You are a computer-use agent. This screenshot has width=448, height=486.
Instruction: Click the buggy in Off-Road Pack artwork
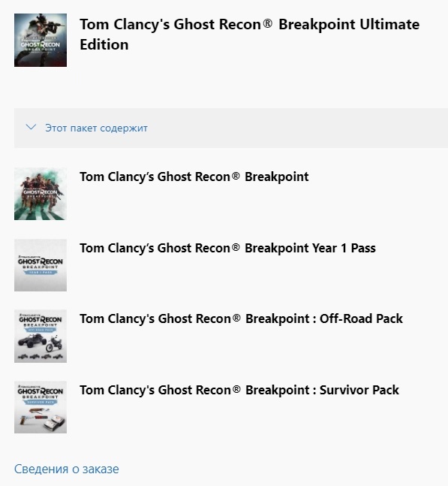[32, 342]
